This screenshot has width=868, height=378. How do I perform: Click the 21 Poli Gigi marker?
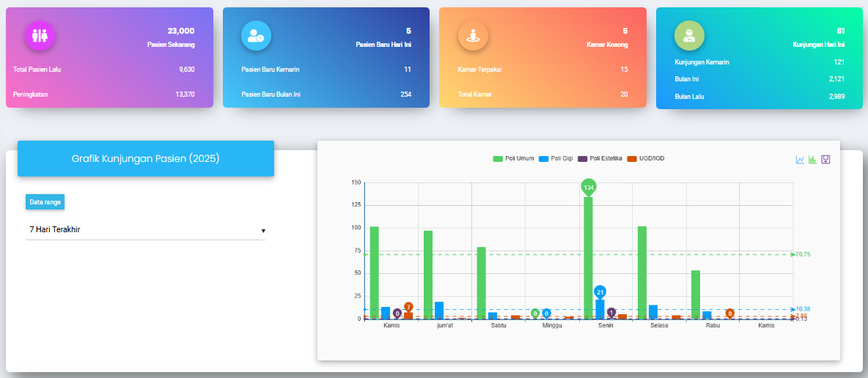pos(600,292)
